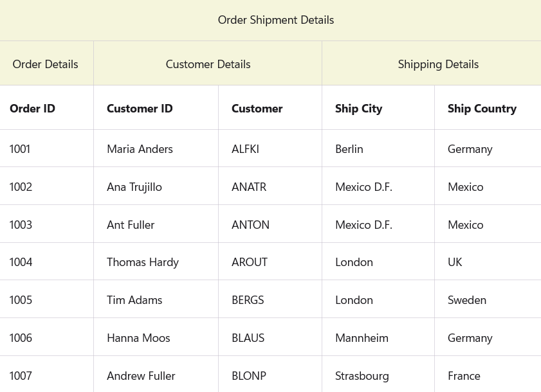The image size is (541, 392).
Task: Select the Mannheim ship city cell
Action: pyautogui.click(x=362, y=338)
